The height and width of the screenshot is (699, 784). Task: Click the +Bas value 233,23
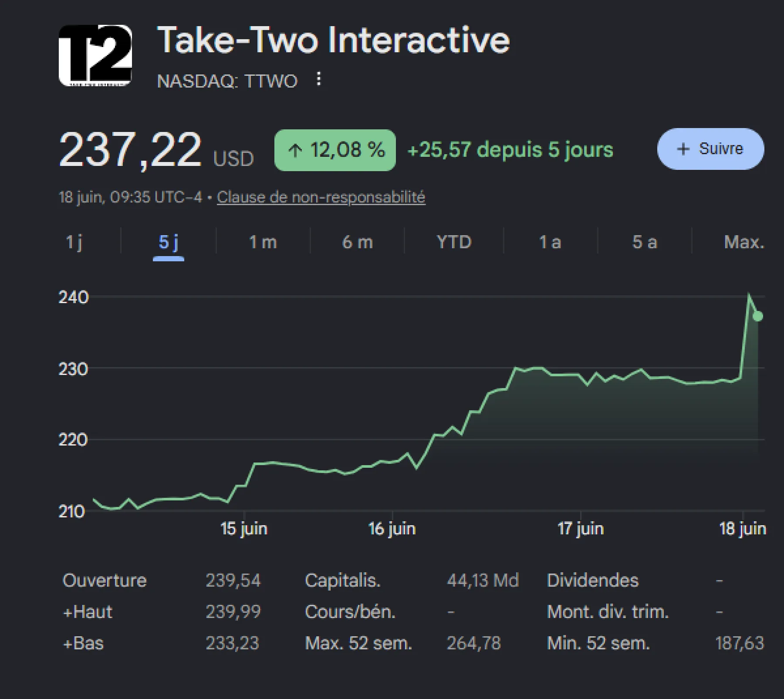[x=232, y=643]
